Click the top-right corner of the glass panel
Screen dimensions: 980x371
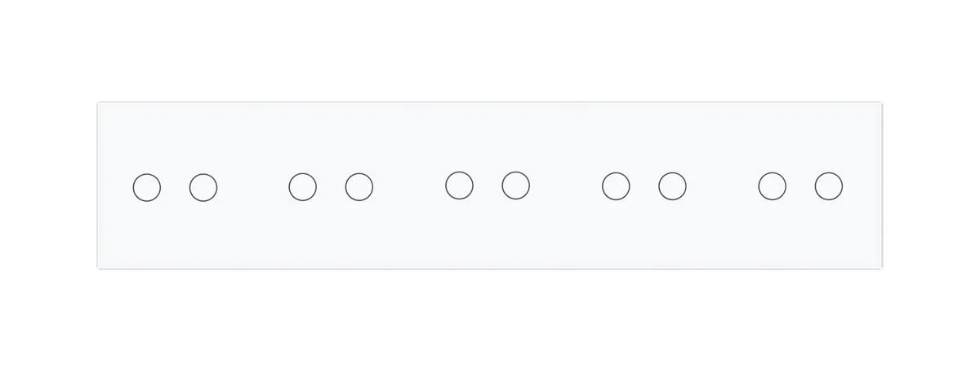(x=884, y=103)
